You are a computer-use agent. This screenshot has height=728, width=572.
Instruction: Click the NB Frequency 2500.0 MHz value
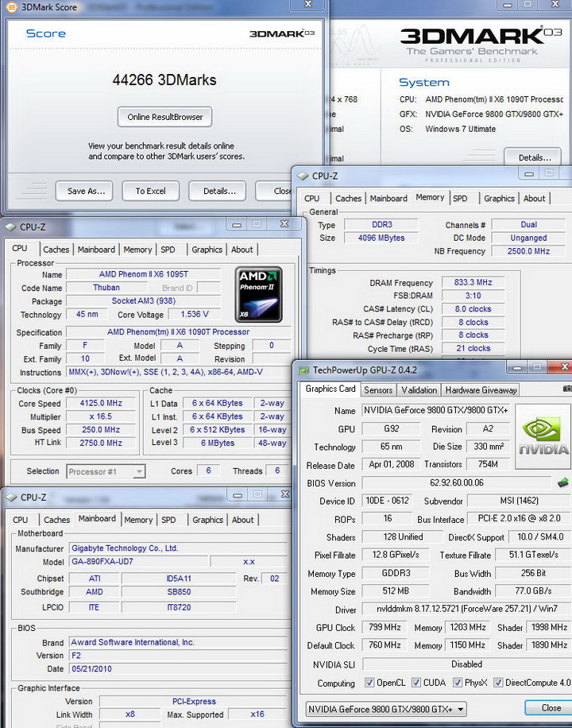528,251
